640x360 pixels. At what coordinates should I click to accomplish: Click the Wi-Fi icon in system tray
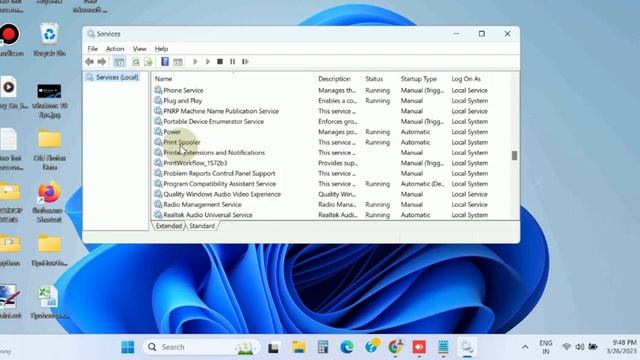pos(566,347)
